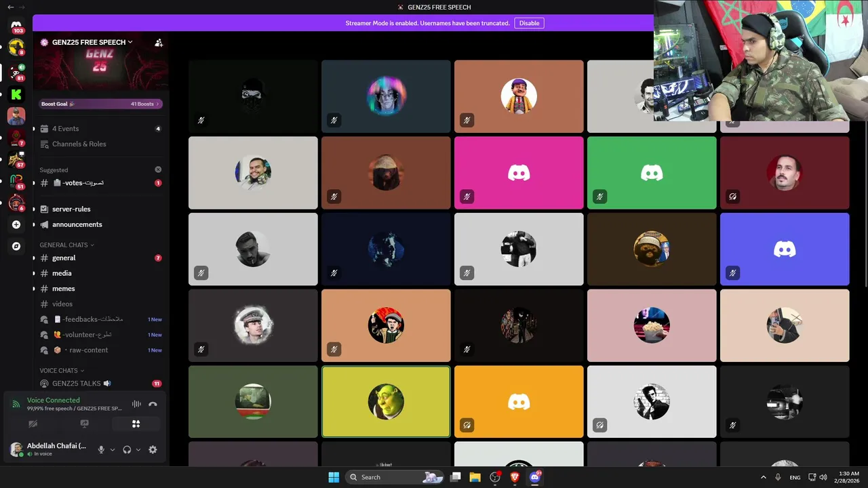Click the taskbar microphone tray icon
This screenshot has width=868, height=488.
coord(778,477)
